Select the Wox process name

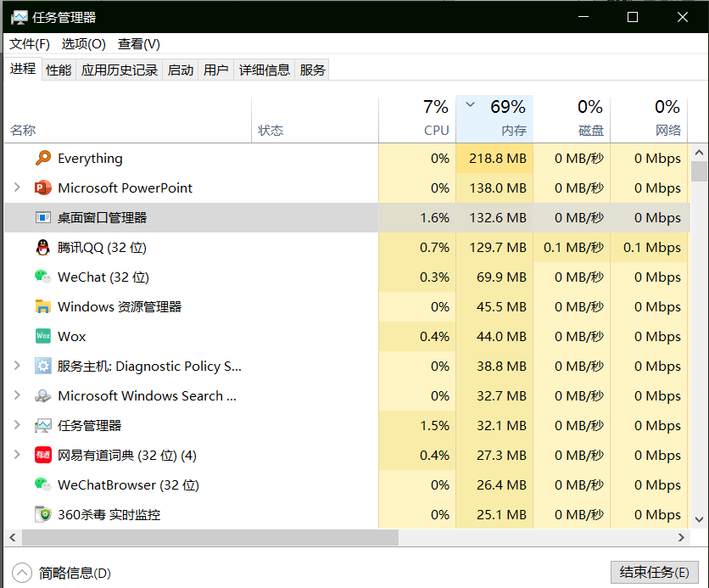tap(72, 337)
